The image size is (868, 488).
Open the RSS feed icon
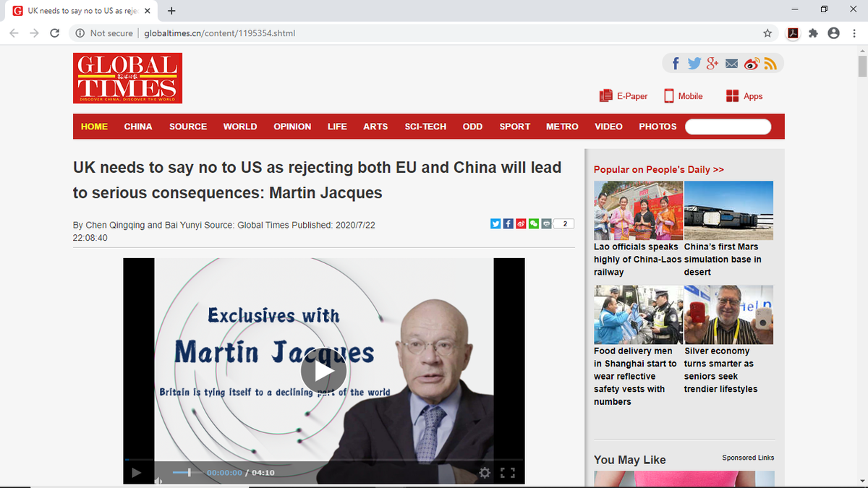pos(770,64)
